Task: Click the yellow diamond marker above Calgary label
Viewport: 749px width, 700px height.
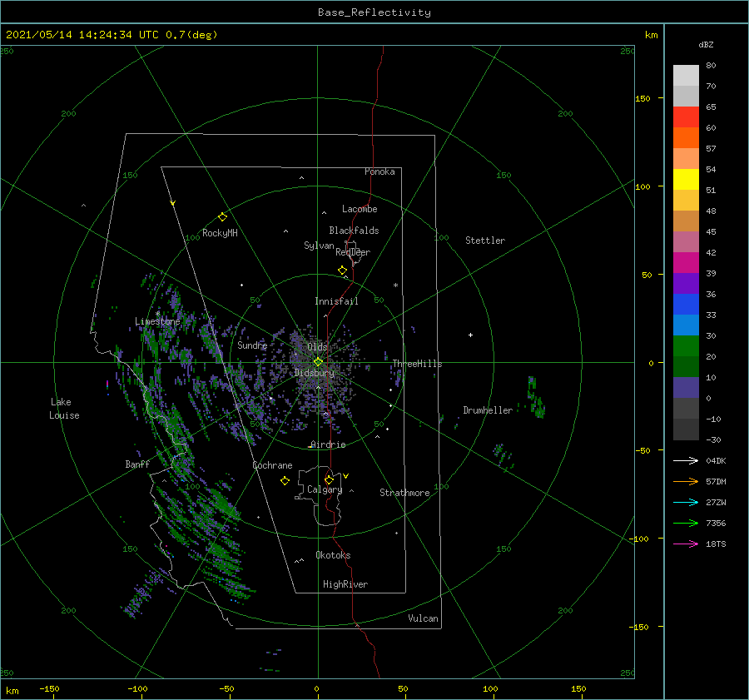Action: (x=329, y=479)
